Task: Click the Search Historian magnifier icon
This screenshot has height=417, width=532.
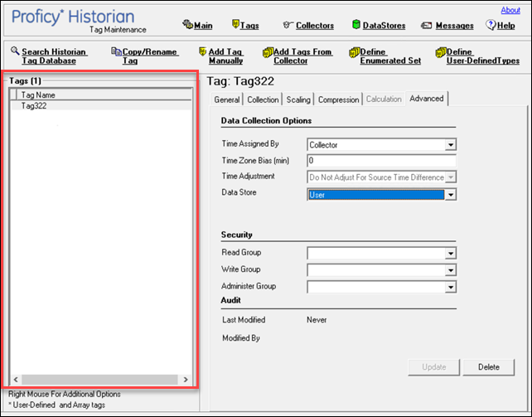Action: [15, 51]
